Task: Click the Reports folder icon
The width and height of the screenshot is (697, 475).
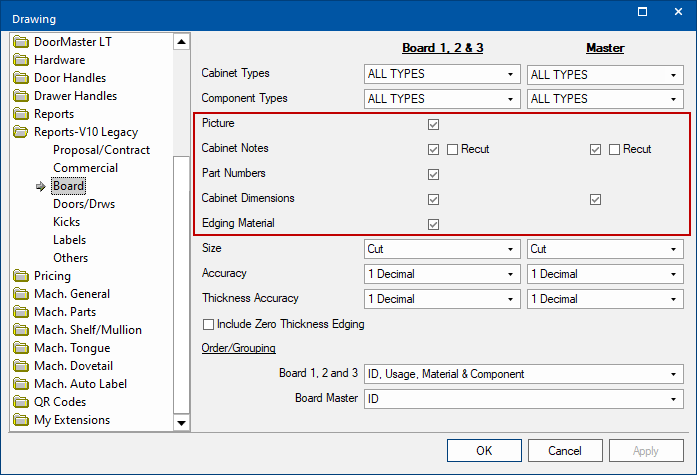Action: (20, 114)
